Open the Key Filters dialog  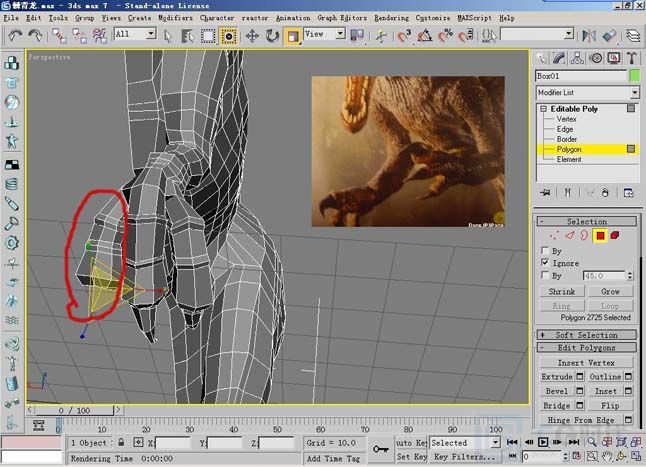click(464, 457)
